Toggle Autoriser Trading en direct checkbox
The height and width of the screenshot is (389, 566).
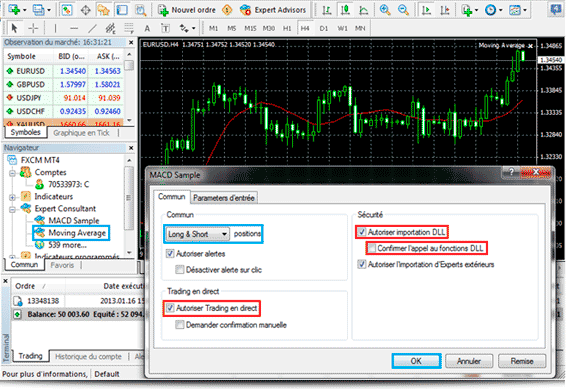tap(170, 308)
